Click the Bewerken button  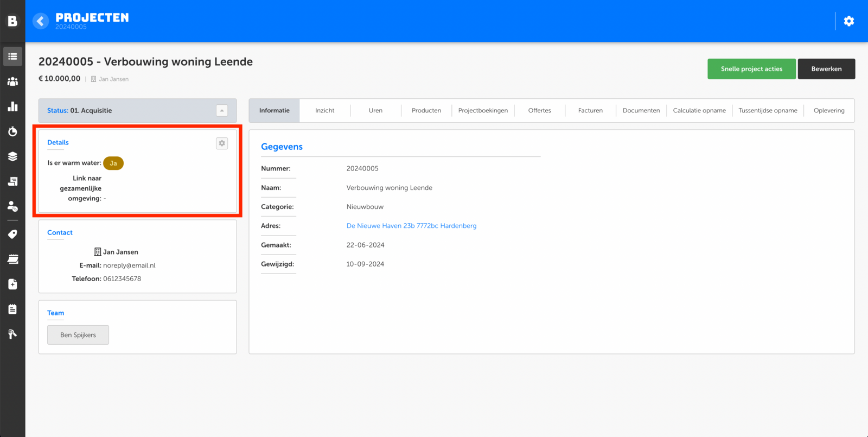pos(826,69)
